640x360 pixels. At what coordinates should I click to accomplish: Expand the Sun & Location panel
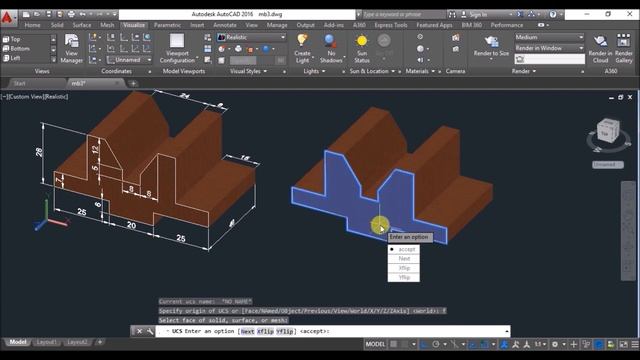click(372, 71)
